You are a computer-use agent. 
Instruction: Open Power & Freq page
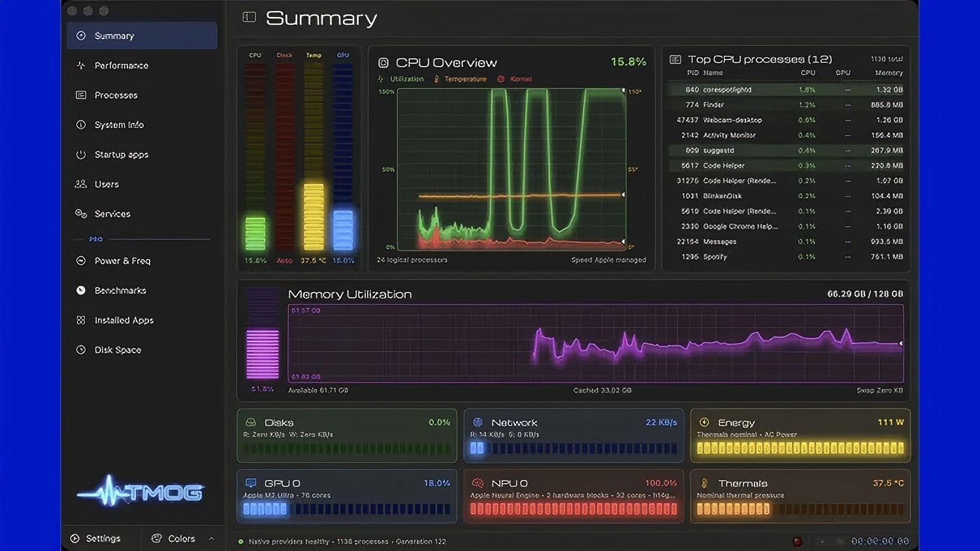point(142,261)
